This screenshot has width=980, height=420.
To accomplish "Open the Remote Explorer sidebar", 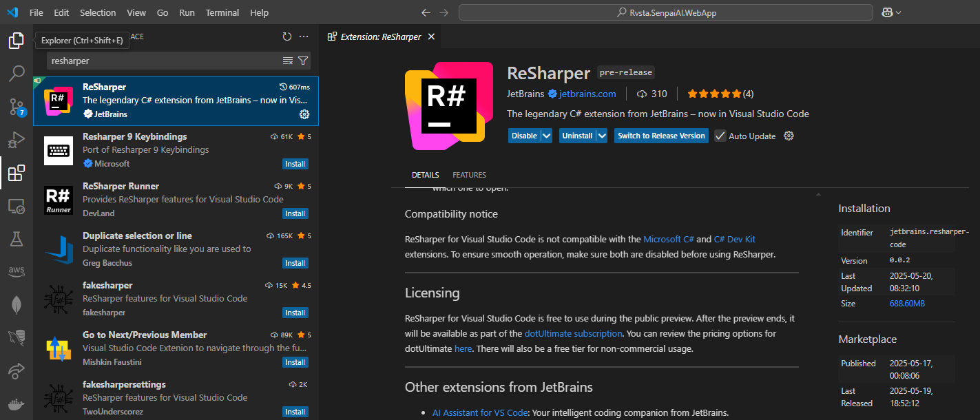I will click(17, 204).
